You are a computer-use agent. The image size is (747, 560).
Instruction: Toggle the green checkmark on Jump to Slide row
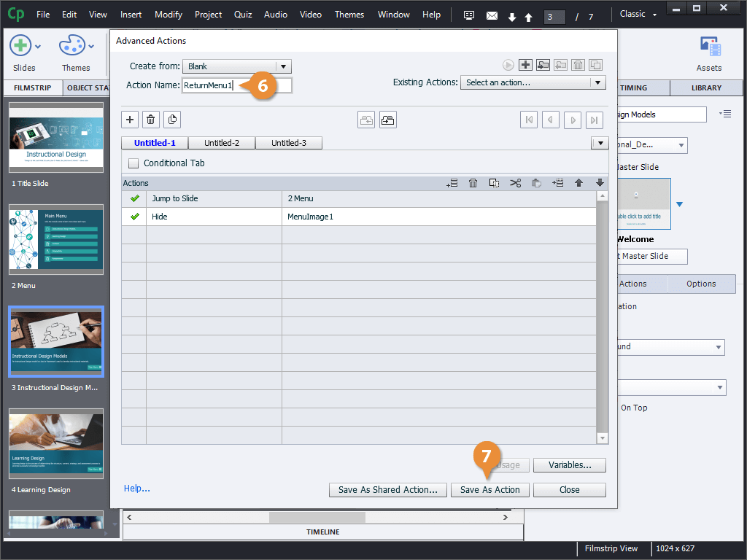click(134, 198)
